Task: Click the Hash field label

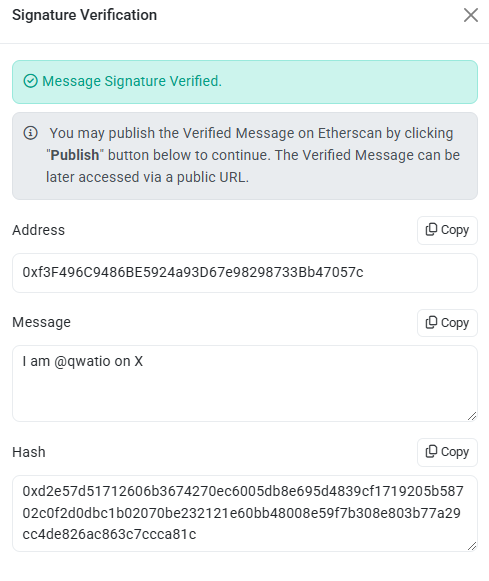Action: (x=29, y=452)
